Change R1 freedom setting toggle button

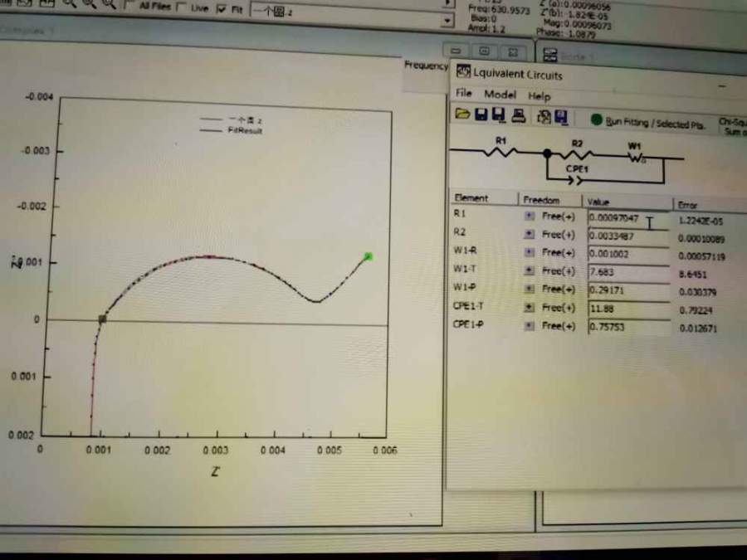pyautogui.click(x=529, y=217)
